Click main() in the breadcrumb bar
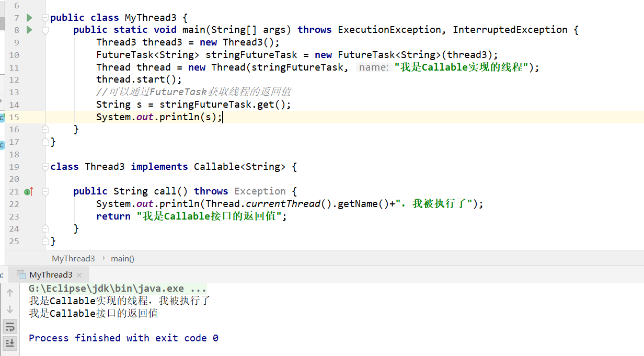This screenshot has height=356, width=644. pos(122,259)
